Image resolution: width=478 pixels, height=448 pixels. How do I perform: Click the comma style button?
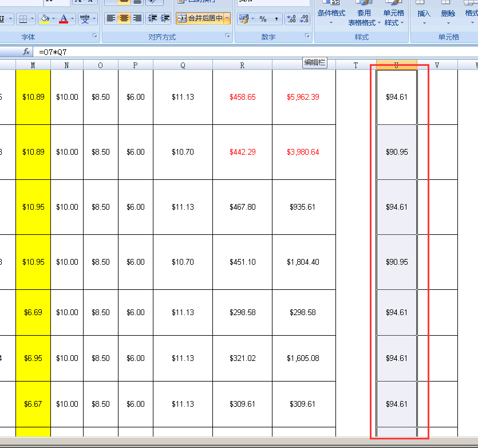pyautogui.click(x=276, y=19)
